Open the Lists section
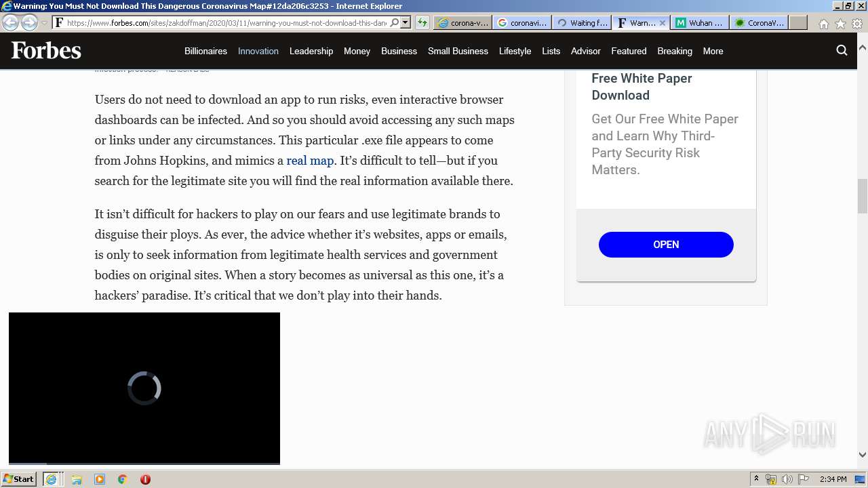 [551, 51]
